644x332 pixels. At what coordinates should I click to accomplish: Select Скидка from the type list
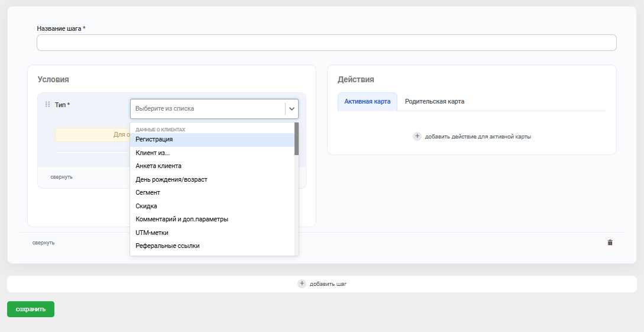[146, 206]
